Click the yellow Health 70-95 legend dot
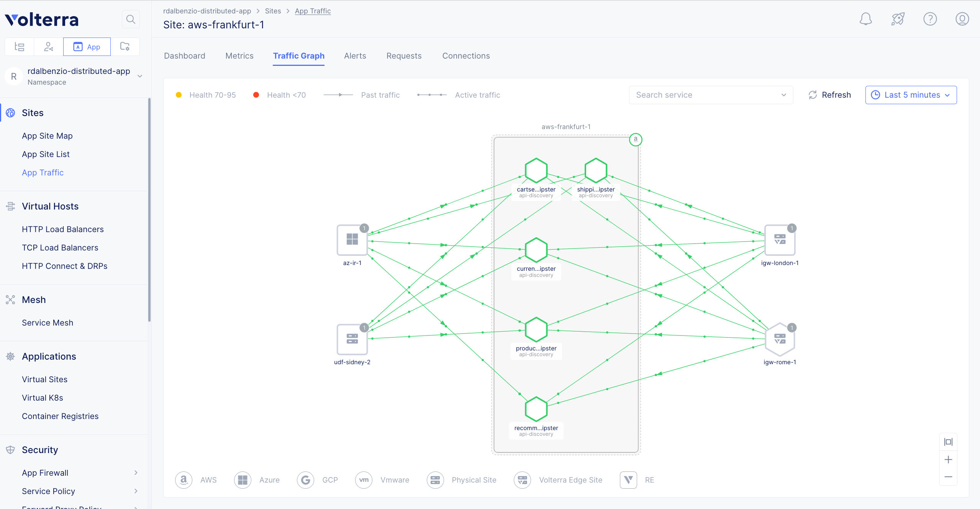The width and height of the screenshot is (980, 509). [x=179, y=95]
